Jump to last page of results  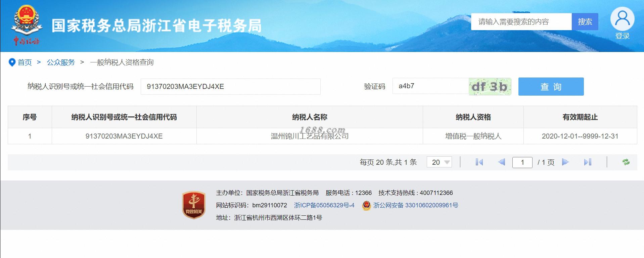coord(588,162)
